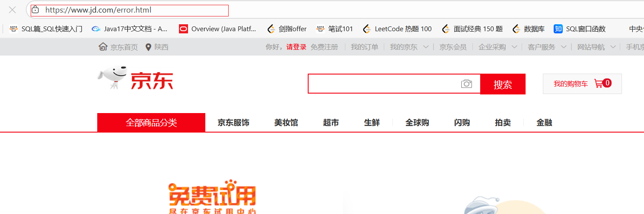644x214 pixels.
Task: Open the SQL篇_SQL快速入门 bookmark
Action: coord(46,29)
